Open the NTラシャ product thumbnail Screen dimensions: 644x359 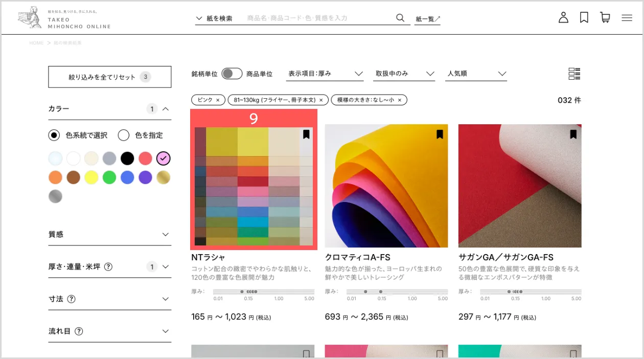pyautogui.click(x=254, y=187)
